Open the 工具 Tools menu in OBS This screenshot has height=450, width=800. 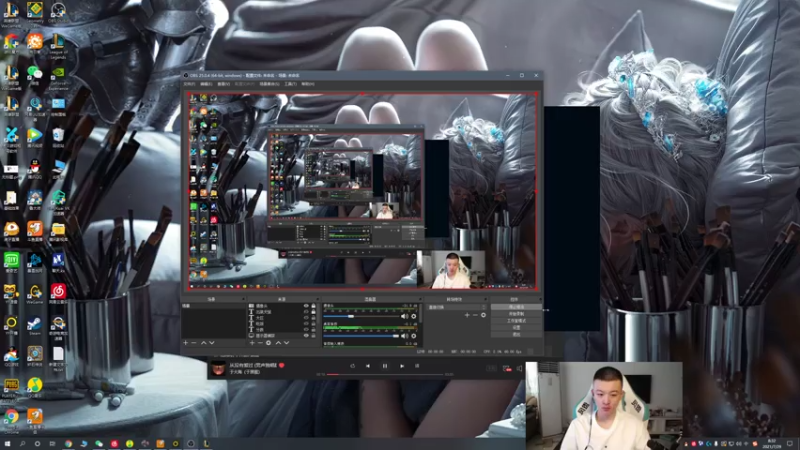click(290, 84)
